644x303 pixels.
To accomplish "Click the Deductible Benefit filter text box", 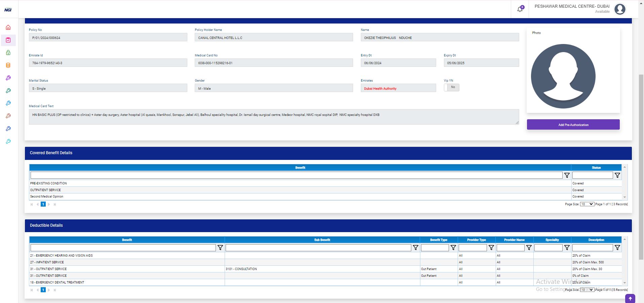I will tap(123, 248).
